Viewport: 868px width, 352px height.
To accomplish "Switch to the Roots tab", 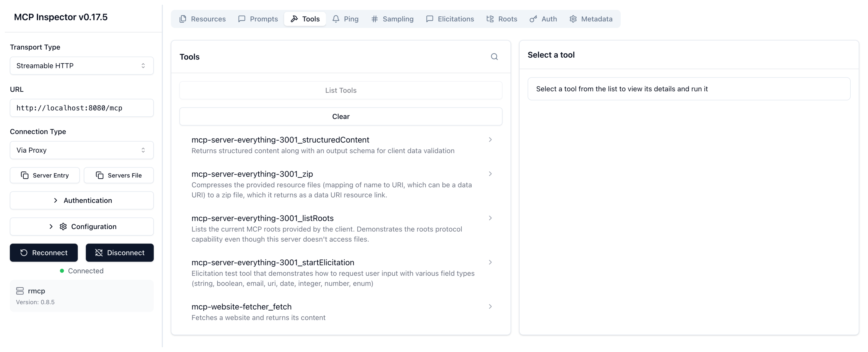I will tap(502, 19).
